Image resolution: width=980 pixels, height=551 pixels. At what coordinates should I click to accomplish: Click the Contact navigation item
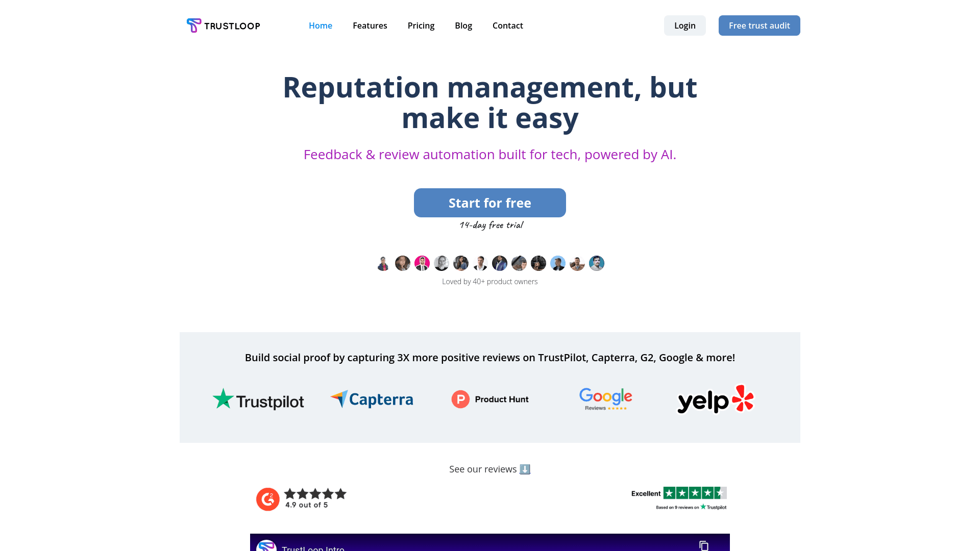click(x=507, y=26)
